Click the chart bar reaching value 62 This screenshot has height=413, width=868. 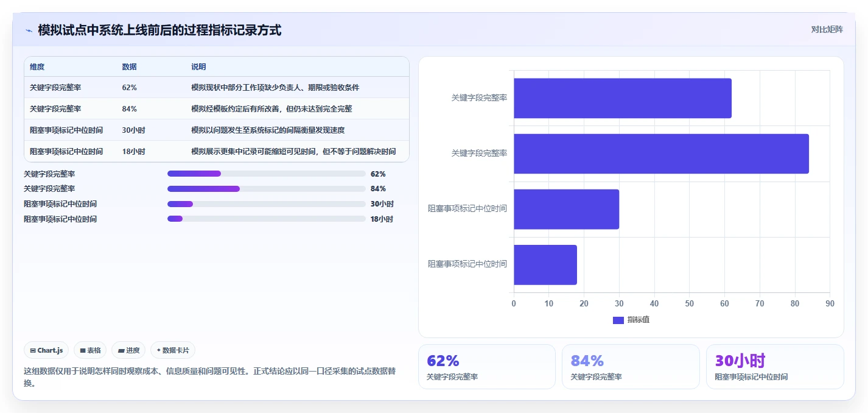(623, 98)
